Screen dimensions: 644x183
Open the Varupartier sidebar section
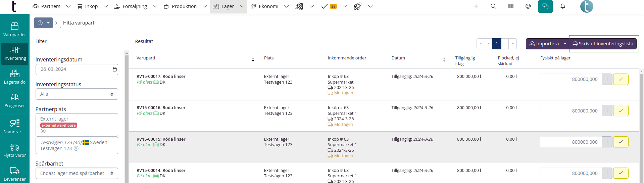14,29
